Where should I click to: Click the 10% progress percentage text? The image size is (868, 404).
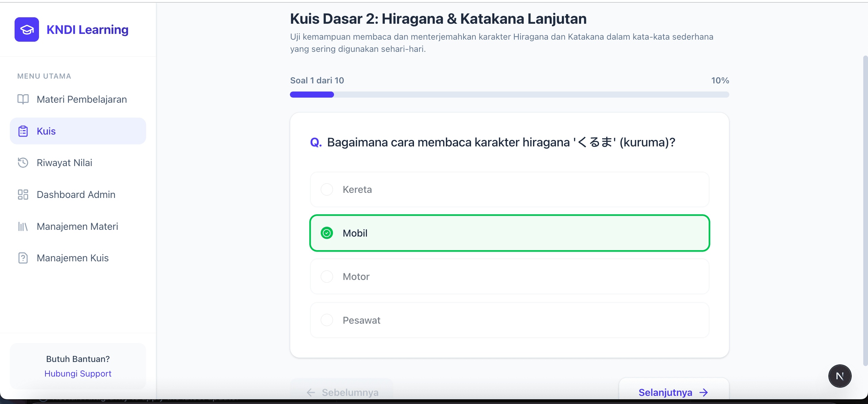click(x=720, y=80)
